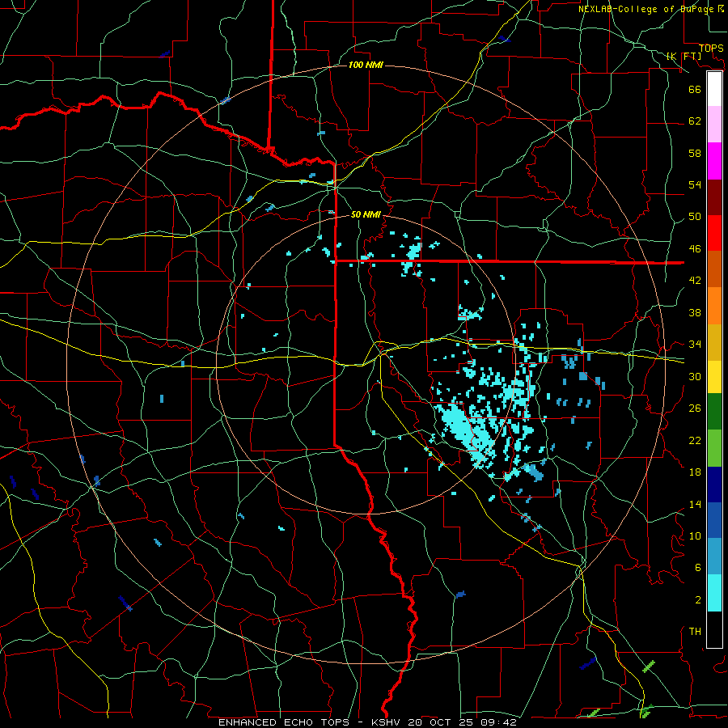Click the "54" legend value
The height and width of the screenshot is (728, 728).
[695, 184]
